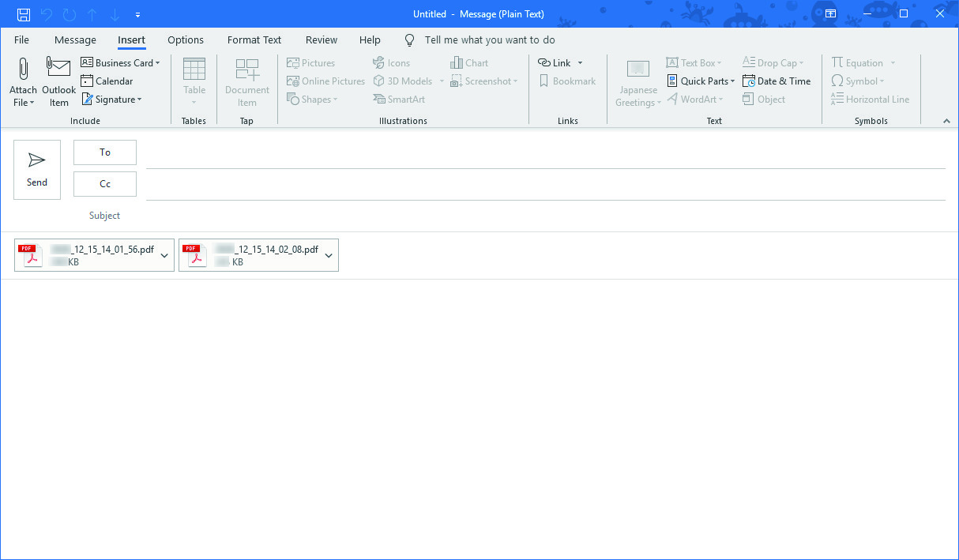This screenshot has height=560, width=959.
Task: Open the Help tab
Action: coord(370,39)
